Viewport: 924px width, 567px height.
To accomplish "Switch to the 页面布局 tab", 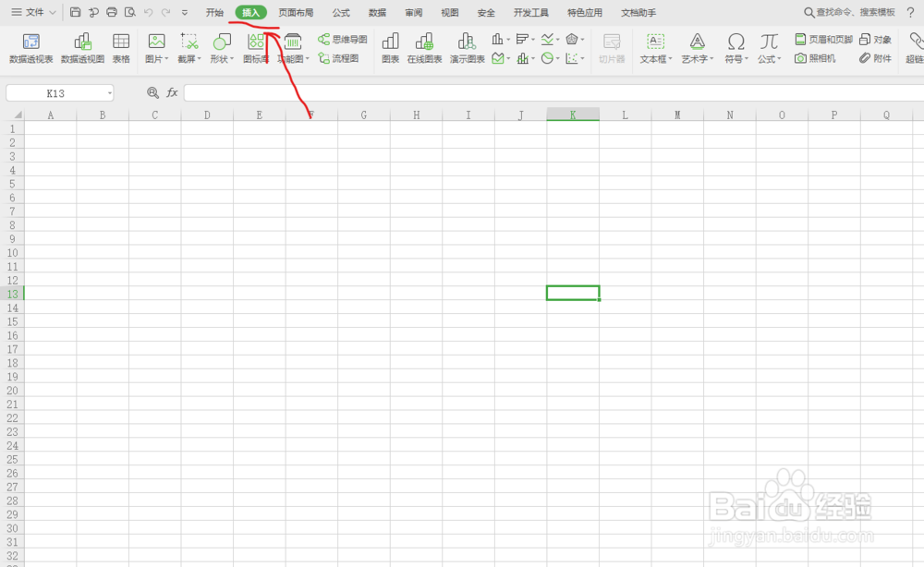I will click(296, 12).
